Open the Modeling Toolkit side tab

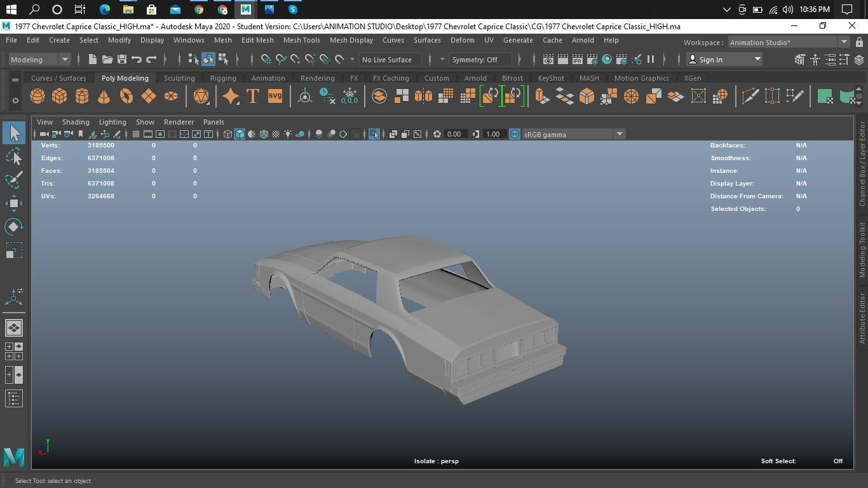[x=862, y=249]
